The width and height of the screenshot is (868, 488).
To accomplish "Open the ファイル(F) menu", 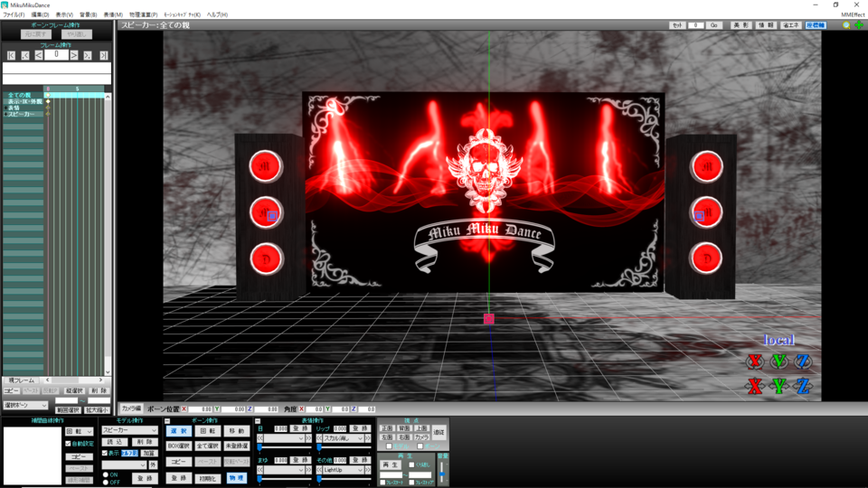I will pyautogui.click(x=14, y=15).
